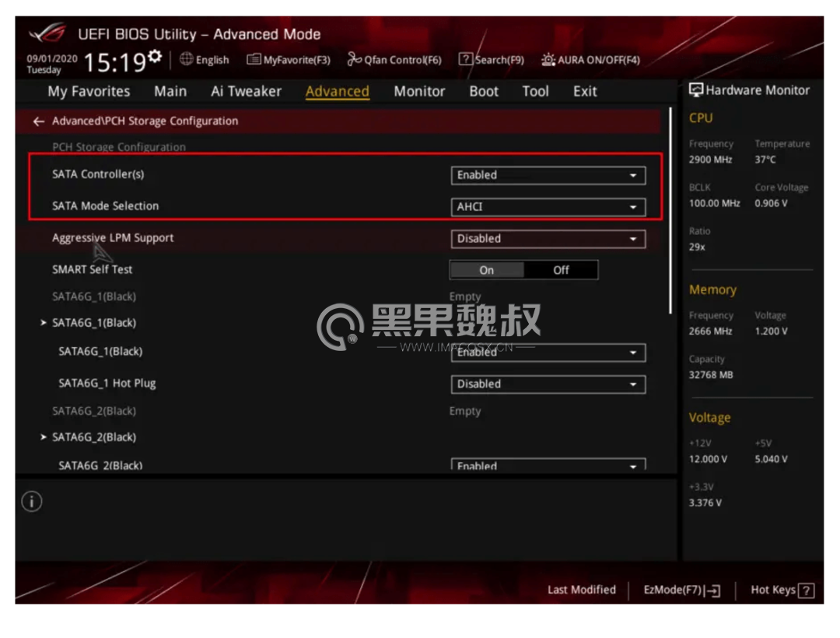Go to Ai Tweaker tab
840x638 pixels.
point(246,92)
